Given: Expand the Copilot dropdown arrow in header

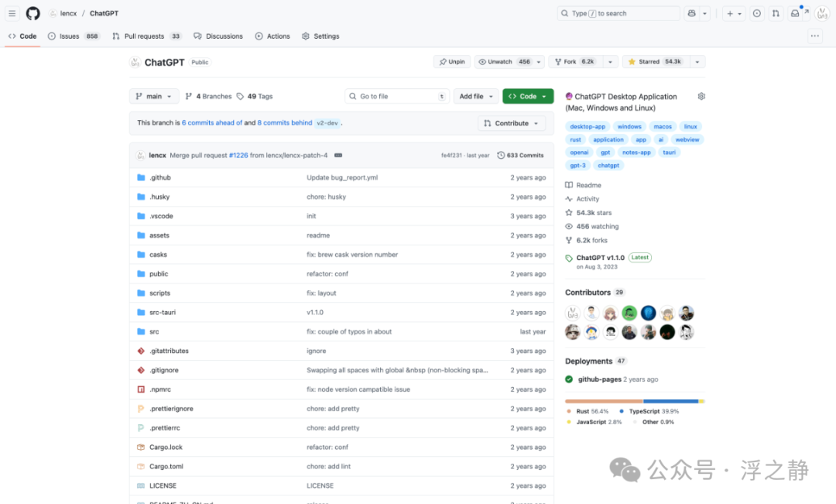Looking at the screenshot, I should (x=705, y=13).
